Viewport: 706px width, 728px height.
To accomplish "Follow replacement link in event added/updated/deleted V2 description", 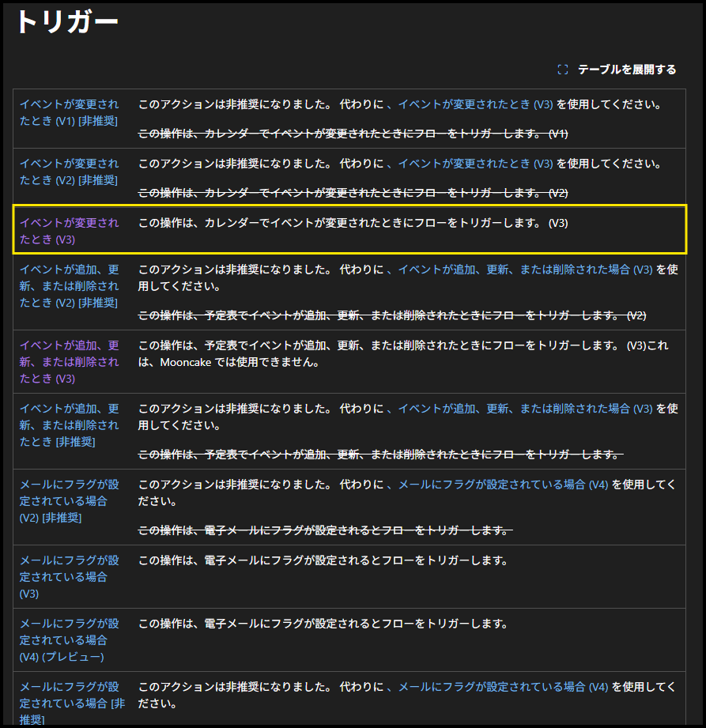I will point(525,270).
